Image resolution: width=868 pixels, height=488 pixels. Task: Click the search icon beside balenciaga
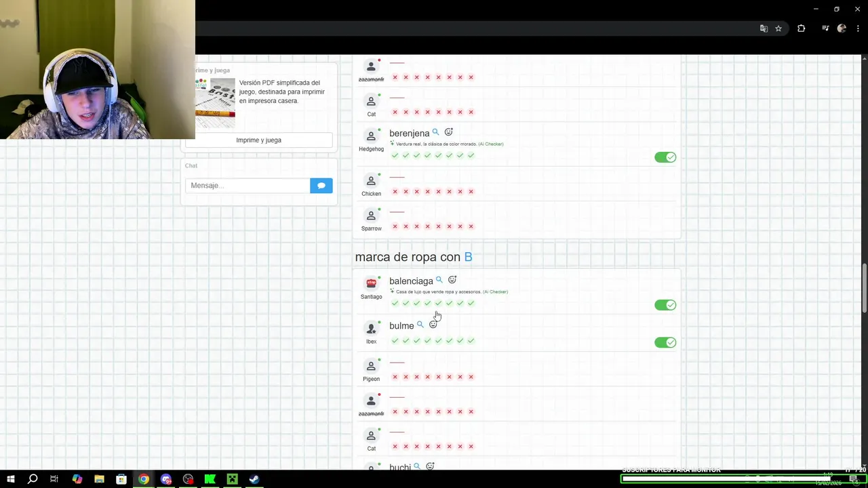[439, 280]
